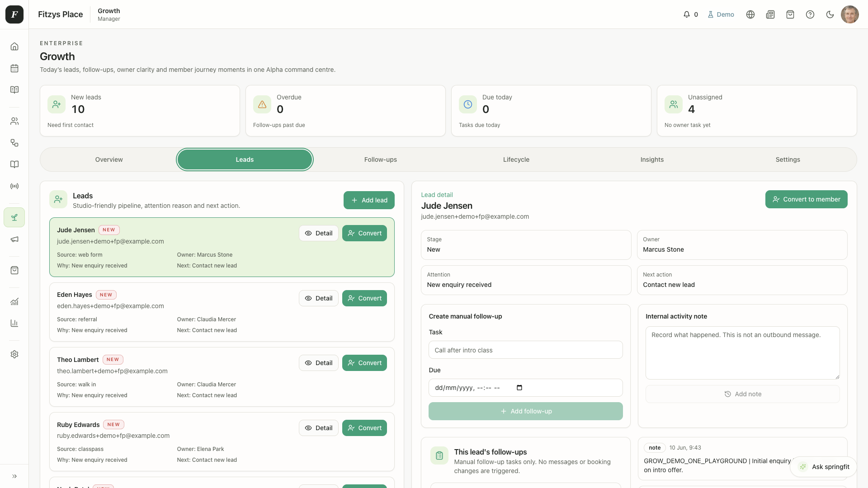Open the newspaper icon in header
Screen dimensions: 868x488
[770, 14]
